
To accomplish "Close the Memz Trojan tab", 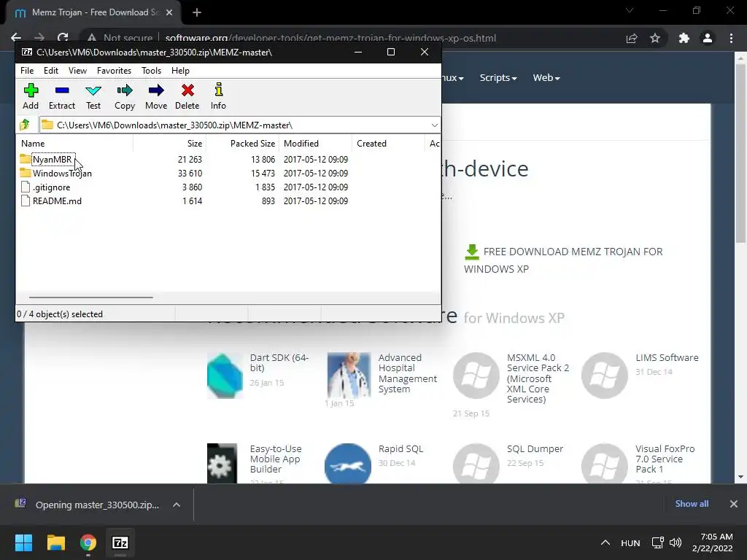I will click(169, 13).
